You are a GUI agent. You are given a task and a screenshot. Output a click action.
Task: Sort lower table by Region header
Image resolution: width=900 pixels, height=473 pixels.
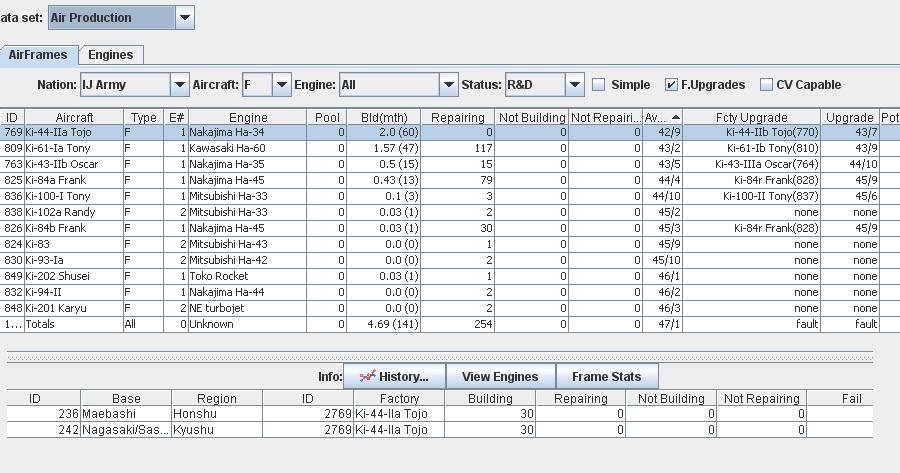(217, 398)
